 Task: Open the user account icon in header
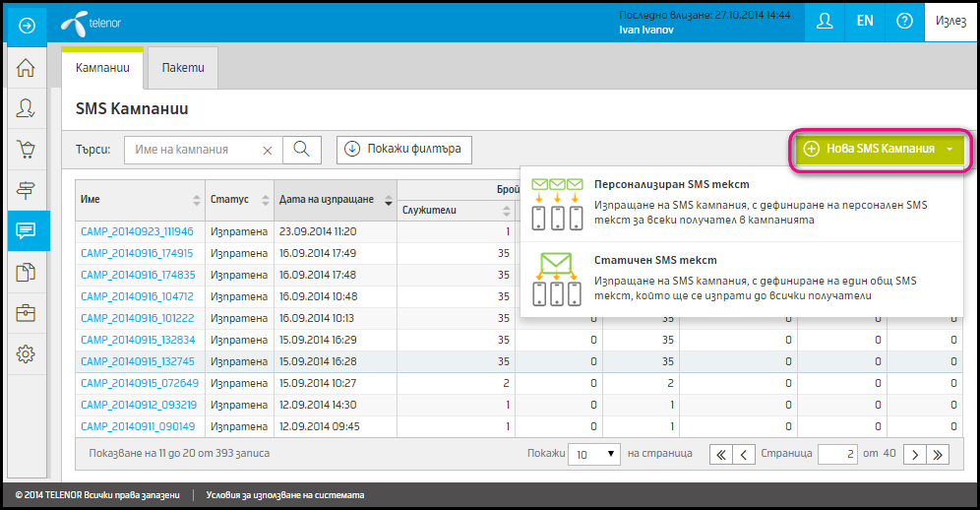click(825, 22)
